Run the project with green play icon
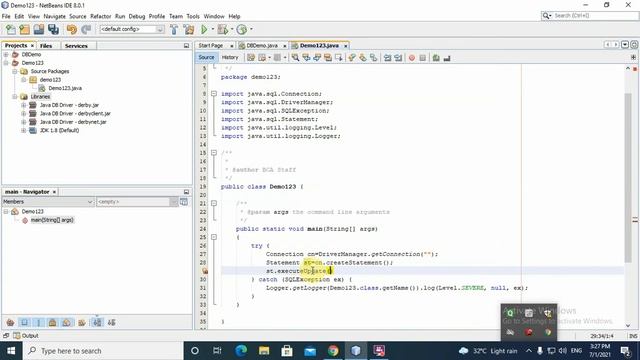 pyautogui.click(x=204, y=29)
